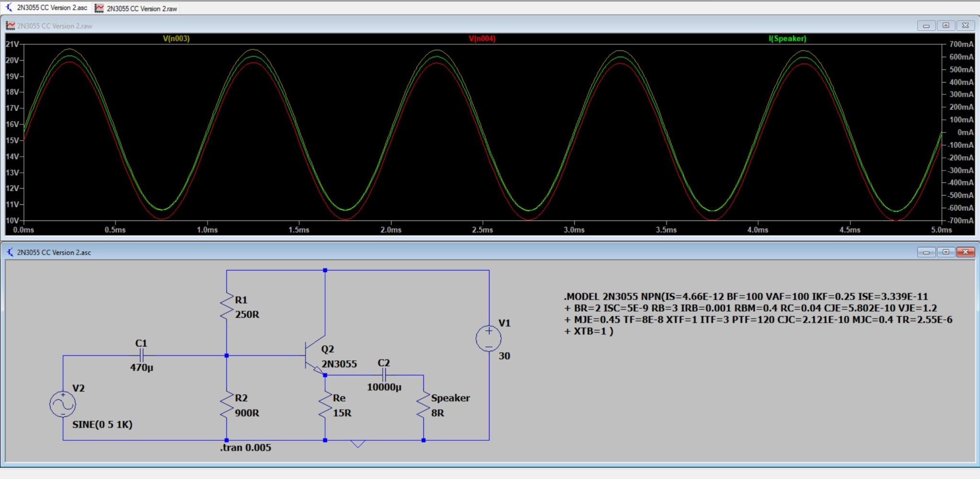This screenshot has height=479, width=980.
Task: Switch to the 2N3055 CC Version 2.raw tab
Action: [x=136, y=8]
